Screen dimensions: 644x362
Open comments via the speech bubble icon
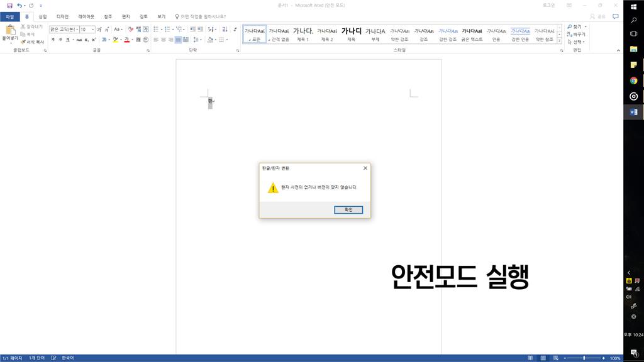[x=615, y=16]
